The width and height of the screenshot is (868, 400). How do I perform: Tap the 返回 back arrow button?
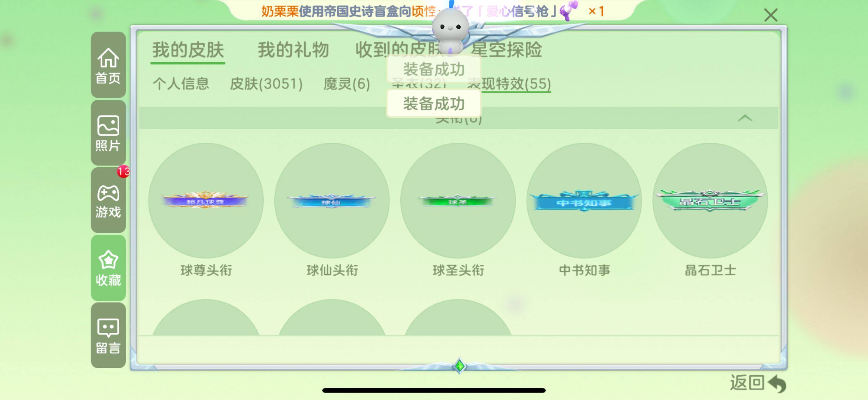(758, 383)
